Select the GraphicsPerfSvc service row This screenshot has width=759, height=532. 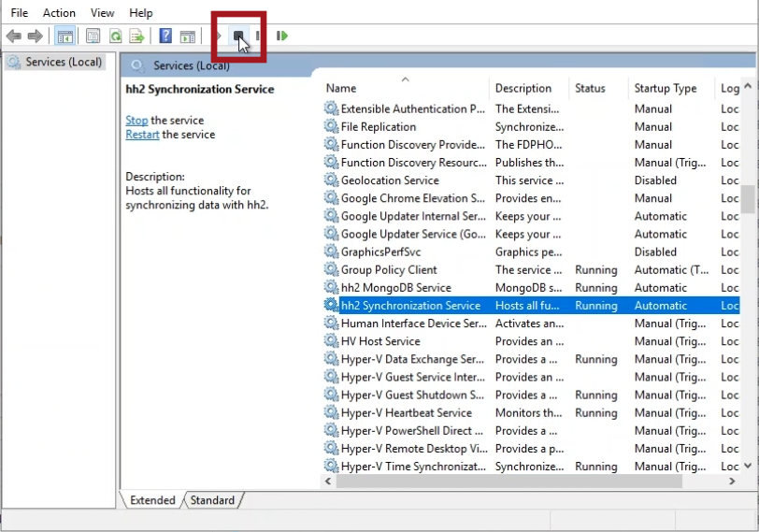pos(531,252)
